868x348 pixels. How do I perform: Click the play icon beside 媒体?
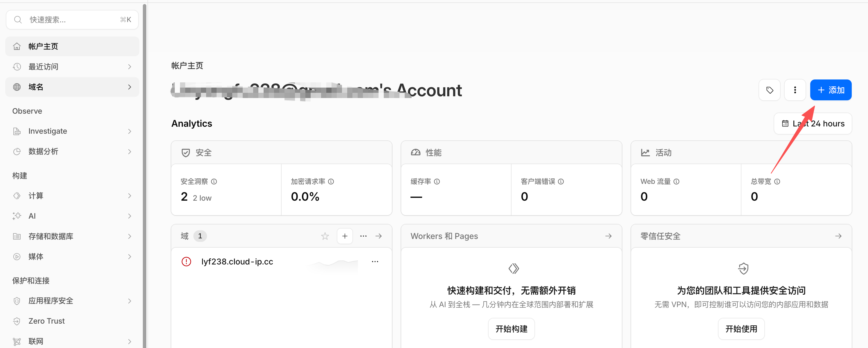tap(17, 256)
